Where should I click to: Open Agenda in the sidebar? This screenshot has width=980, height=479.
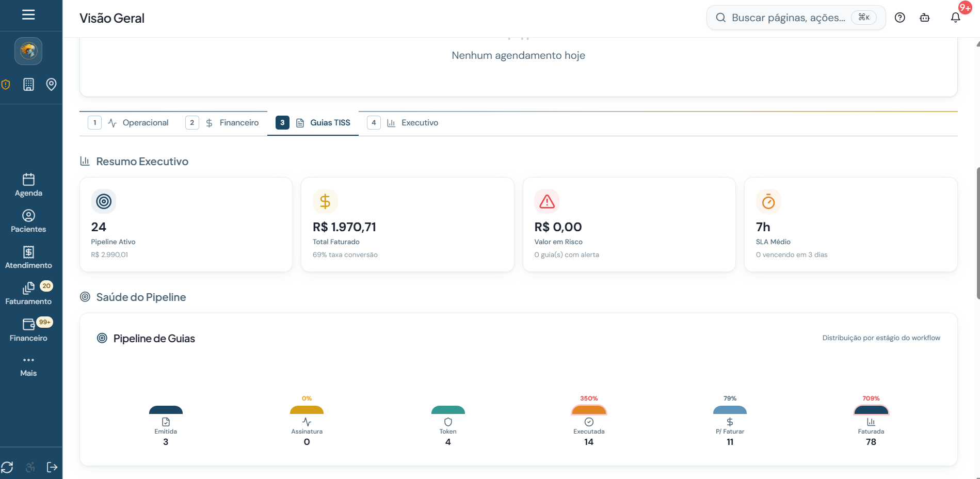(x=28, y=185)
